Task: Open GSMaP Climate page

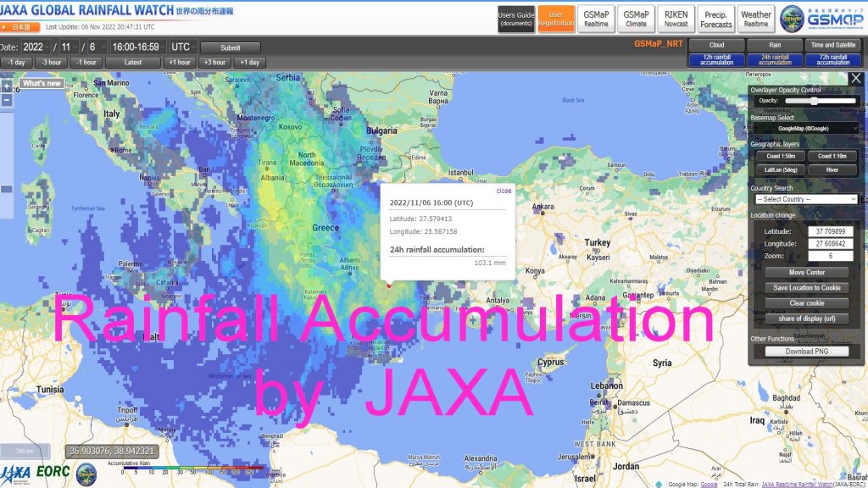Action: (x=636, y=19)
